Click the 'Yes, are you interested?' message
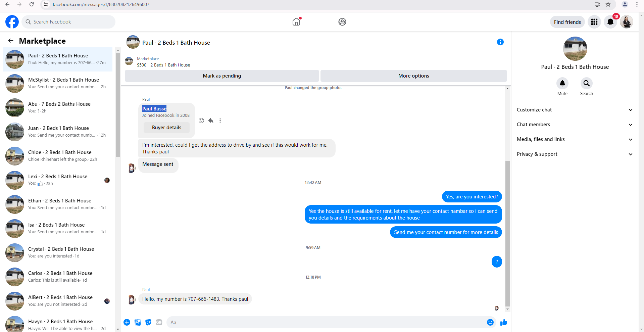The width and height of the screenshot is (644, 332). 472,197
